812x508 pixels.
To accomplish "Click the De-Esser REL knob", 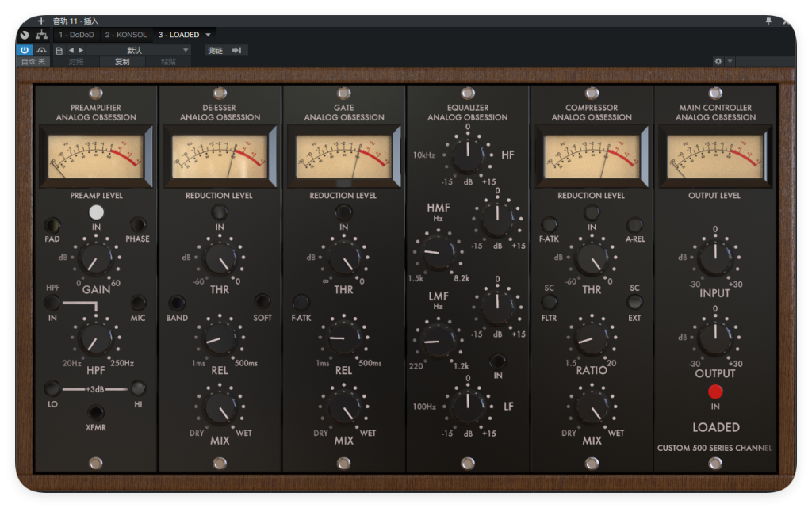I will (220, 339).
